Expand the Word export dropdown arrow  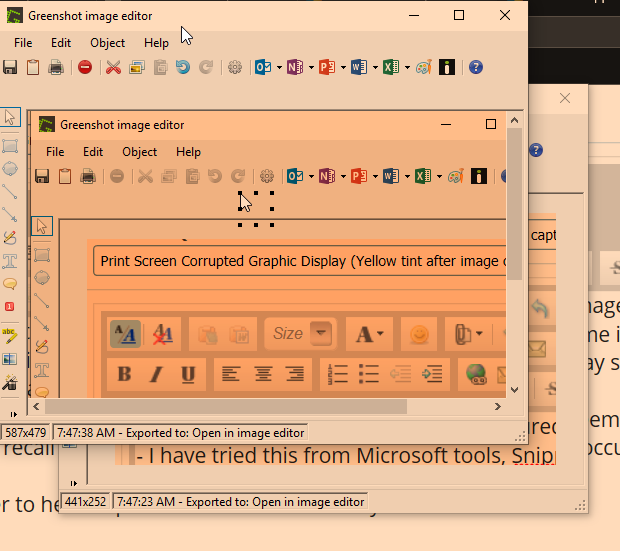coord(375,68)
